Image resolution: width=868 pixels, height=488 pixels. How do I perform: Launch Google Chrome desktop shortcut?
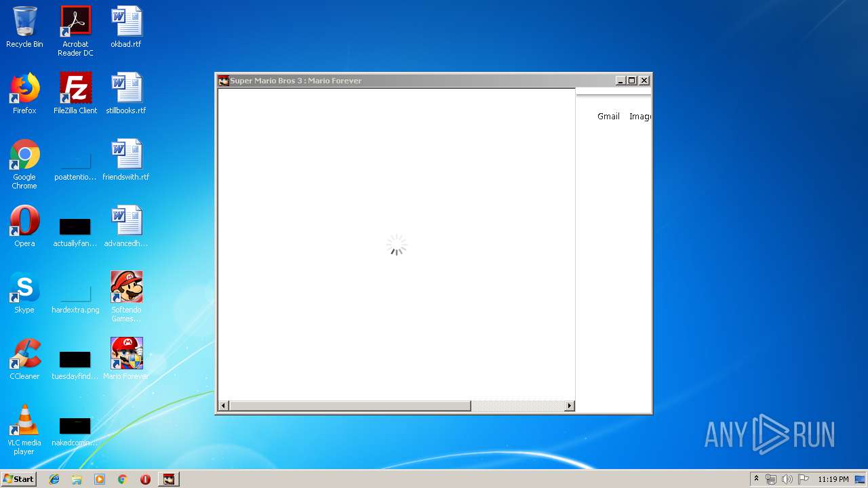pos(24,164)
